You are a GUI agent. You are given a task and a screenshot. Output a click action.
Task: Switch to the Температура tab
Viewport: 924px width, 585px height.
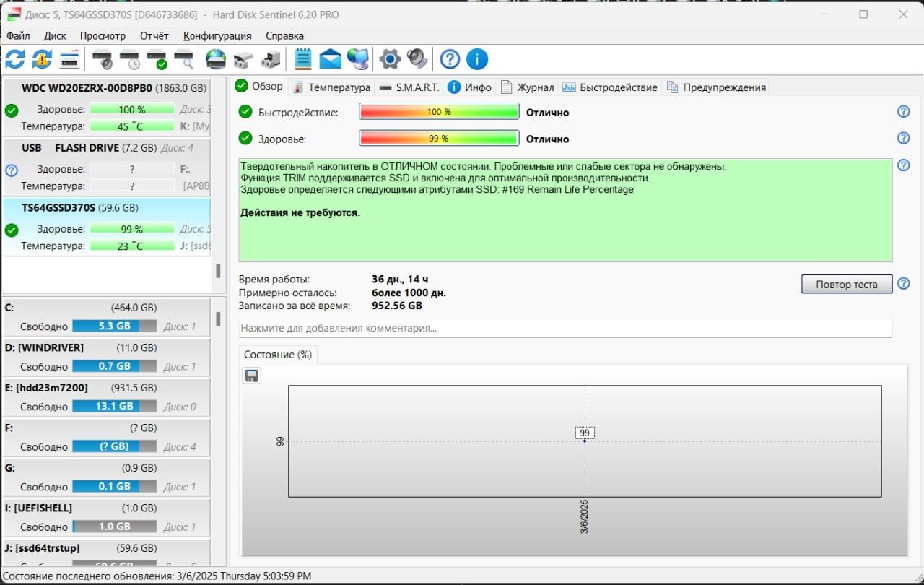click(331, 87)
